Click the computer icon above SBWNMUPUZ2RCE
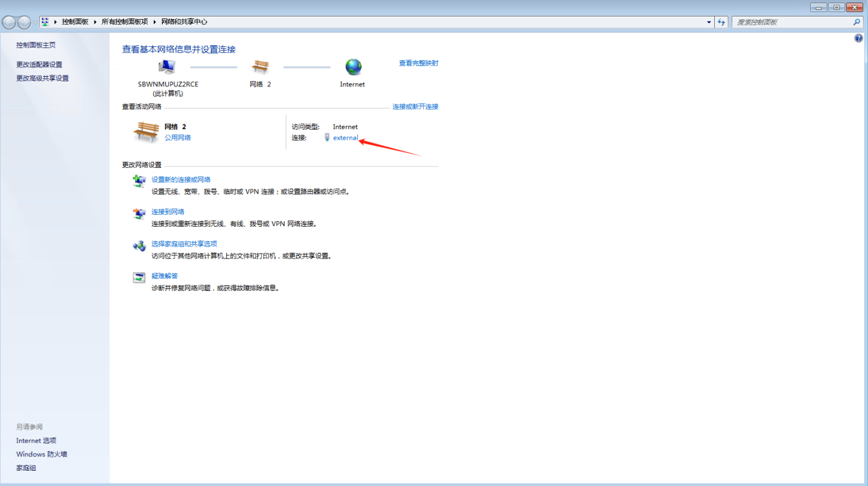 [167, 67]
